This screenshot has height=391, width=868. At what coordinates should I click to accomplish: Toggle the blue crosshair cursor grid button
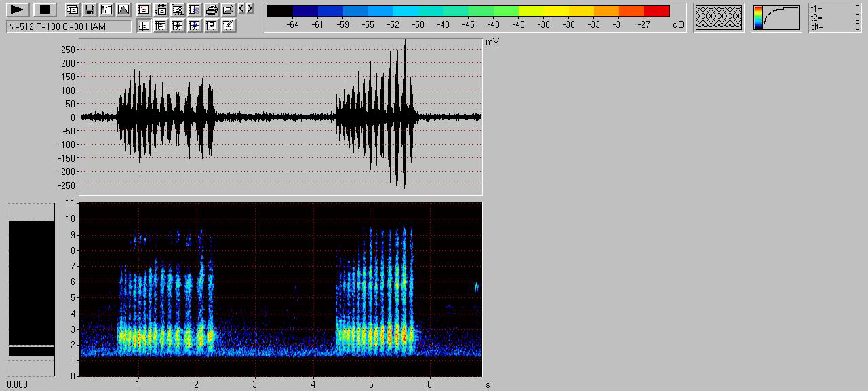(x=195, y=26)
